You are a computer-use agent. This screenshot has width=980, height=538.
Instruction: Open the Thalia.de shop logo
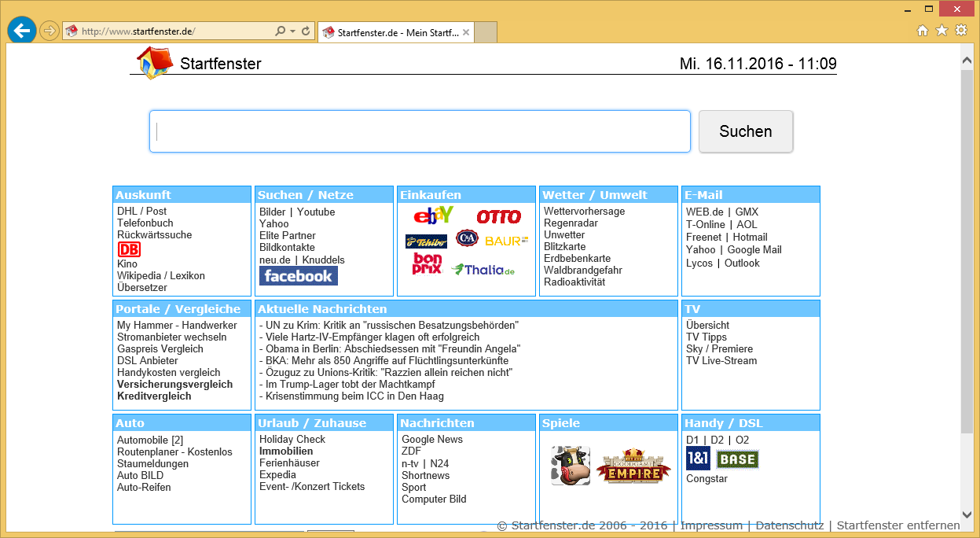coord(483,270)
